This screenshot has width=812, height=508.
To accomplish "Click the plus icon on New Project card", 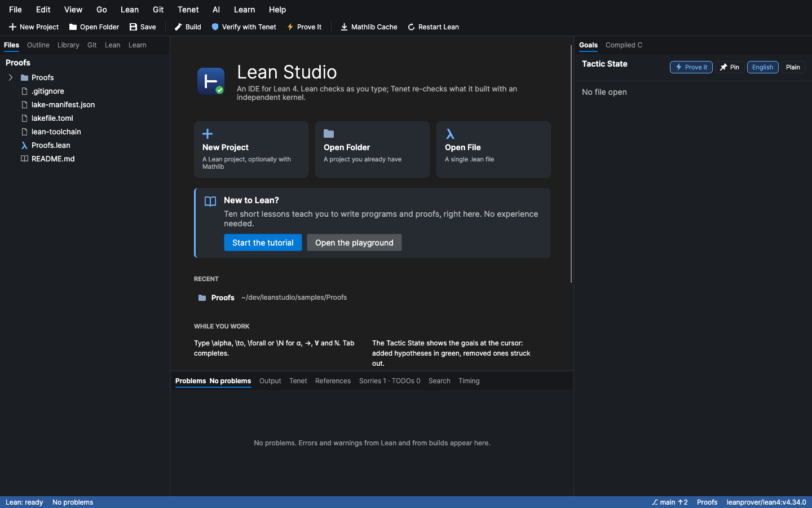I will pyautogui.click(x=208, y=134).
